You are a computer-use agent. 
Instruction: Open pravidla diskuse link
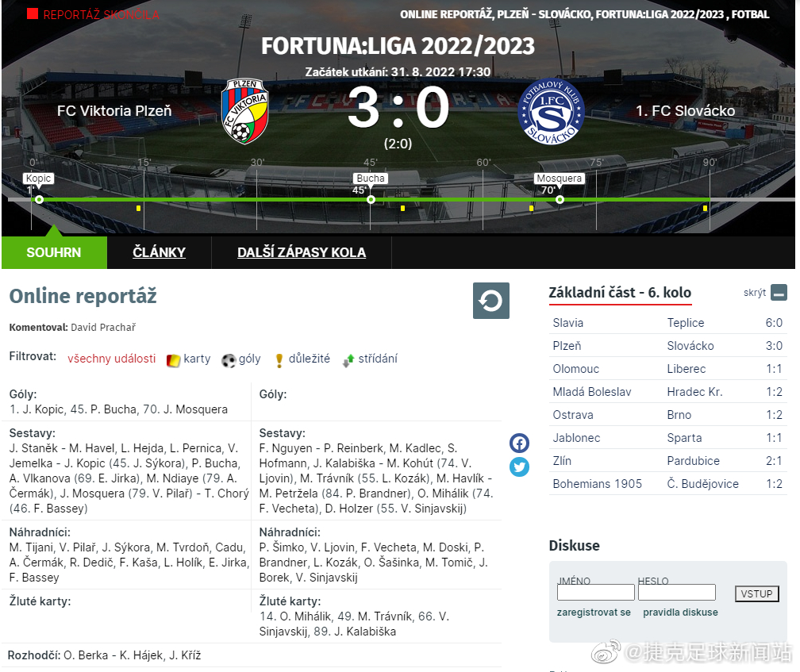pyautogui.click(x=680, y=612)
